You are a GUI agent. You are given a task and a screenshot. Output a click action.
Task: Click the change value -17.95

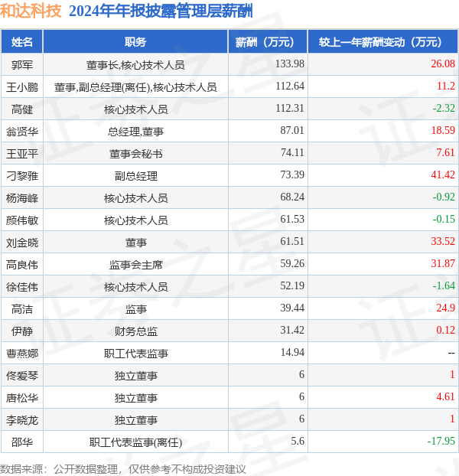441,441
